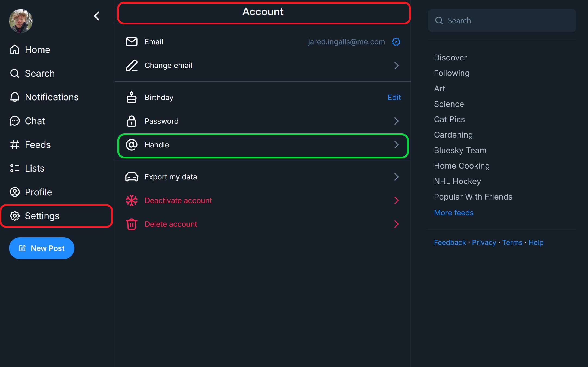Click the More feeds link

pos(453,213)
